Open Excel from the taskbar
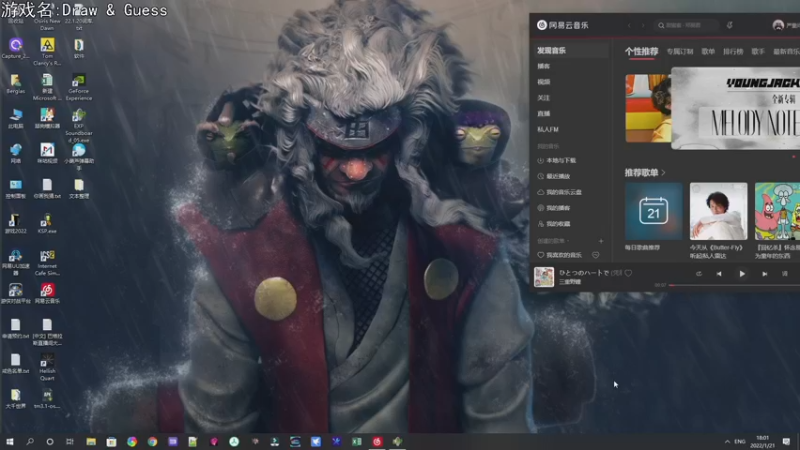The image size is (800, 450). pyautogui.click(x=357, y=441)
